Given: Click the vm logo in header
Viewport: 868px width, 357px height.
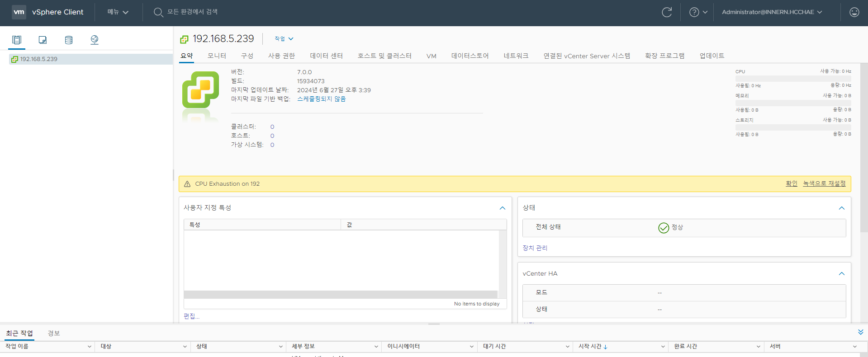Looking at the screenshot, I should coord(19,12).
